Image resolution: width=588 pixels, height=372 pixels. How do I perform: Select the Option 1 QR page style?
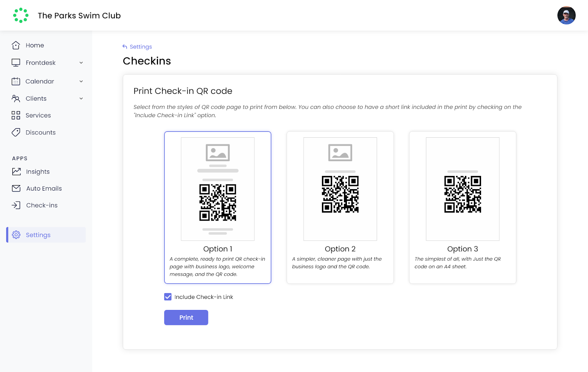tap(218, 207)
